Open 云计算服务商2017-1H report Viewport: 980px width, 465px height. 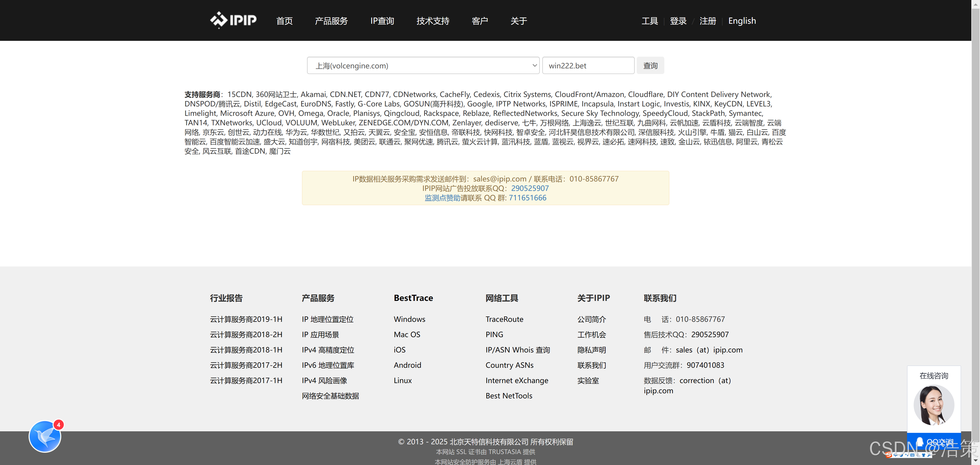point(246,381)
